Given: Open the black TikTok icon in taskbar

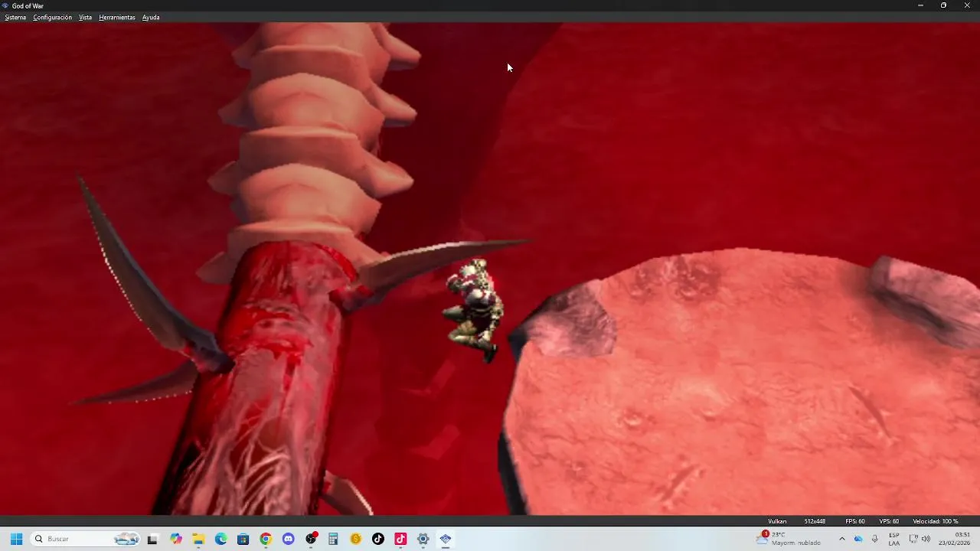Looking at the screenshot, I should pyautogui.click(x=378, y=539).
